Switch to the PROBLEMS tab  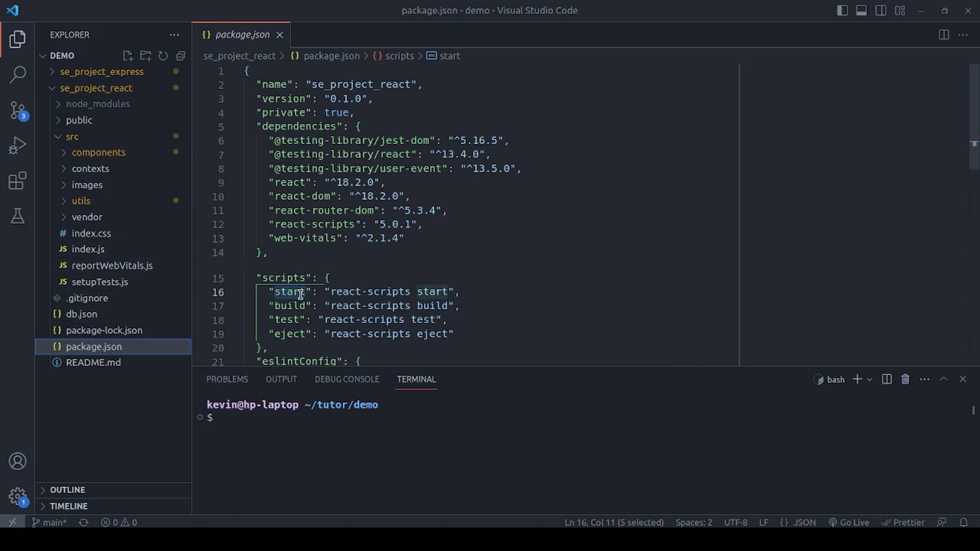pyautogui.click(x=227, y=379)
